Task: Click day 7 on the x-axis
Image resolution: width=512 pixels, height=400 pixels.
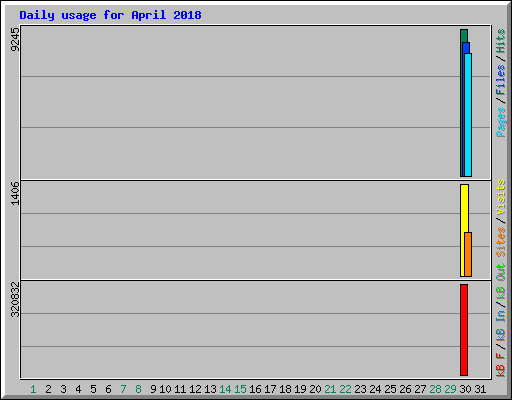Action: pos(123,389)
